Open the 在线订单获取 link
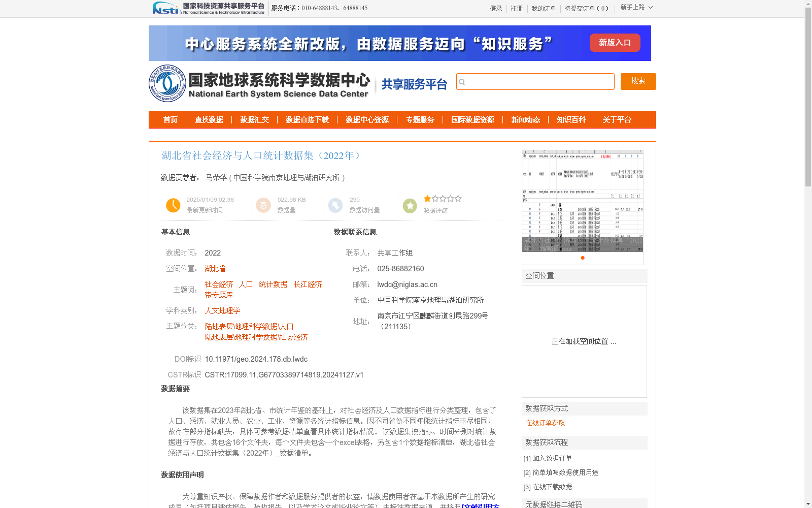Viewport: 812px width, 508px height. 544,423
